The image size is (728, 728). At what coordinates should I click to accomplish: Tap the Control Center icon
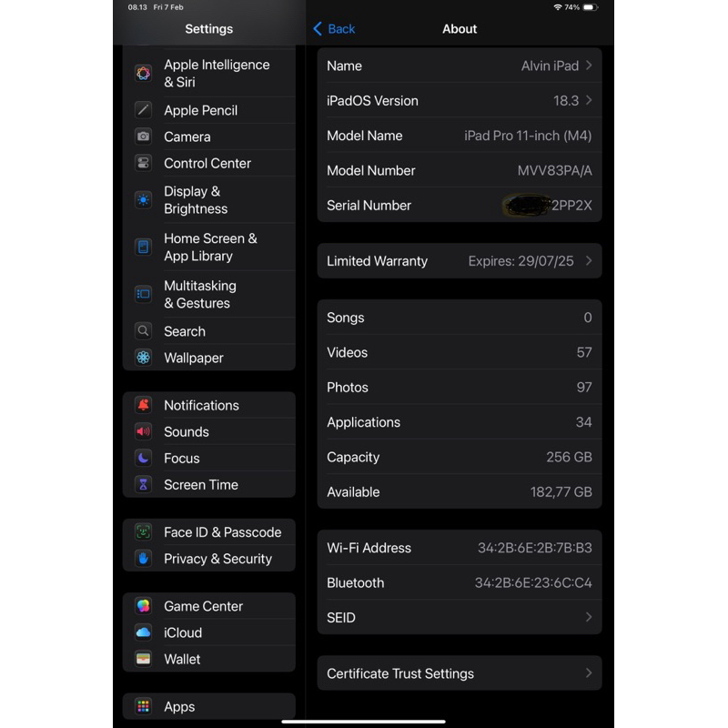[x=143, y=163]
